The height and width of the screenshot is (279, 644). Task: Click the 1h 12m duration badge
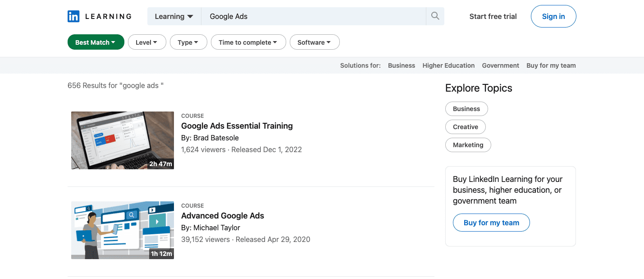161,254
